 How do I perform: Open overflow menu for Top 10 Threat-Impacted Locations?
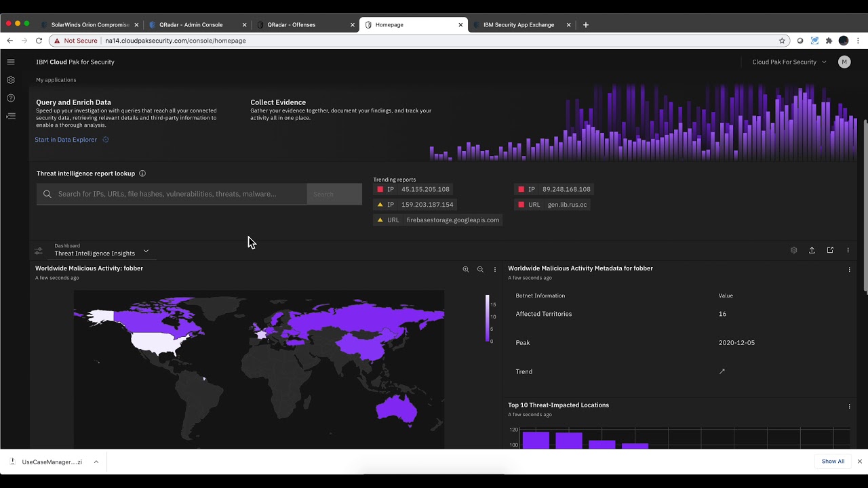(850, 406)
